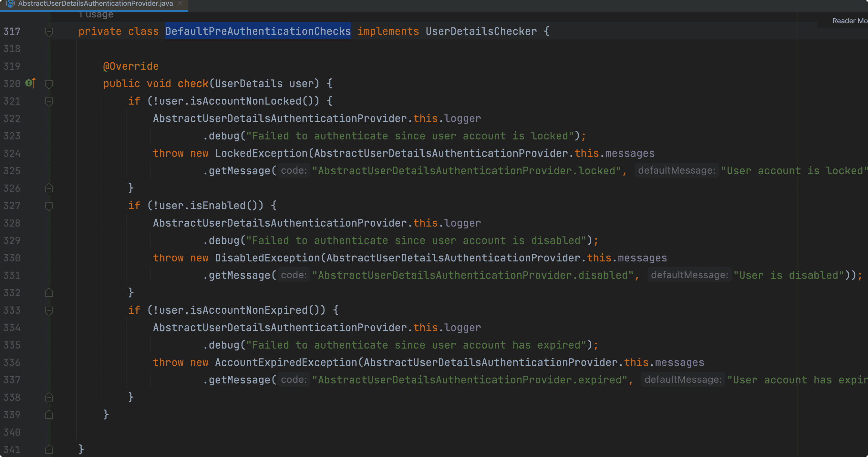Click the 'code:' parameter hint on line 325
The width and height of the screenshot is (868, 457).
click(x=294, y=170)
